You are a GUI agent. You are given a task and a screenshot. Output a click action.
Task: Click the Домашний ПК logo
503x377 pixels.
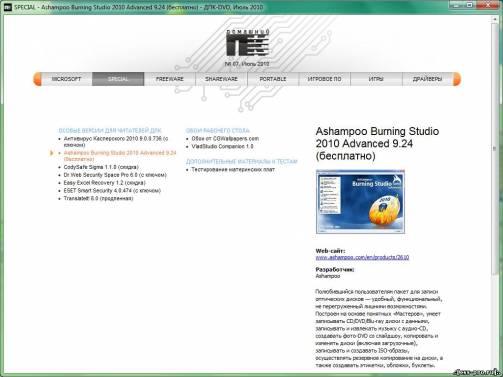[x=248, y=43]
